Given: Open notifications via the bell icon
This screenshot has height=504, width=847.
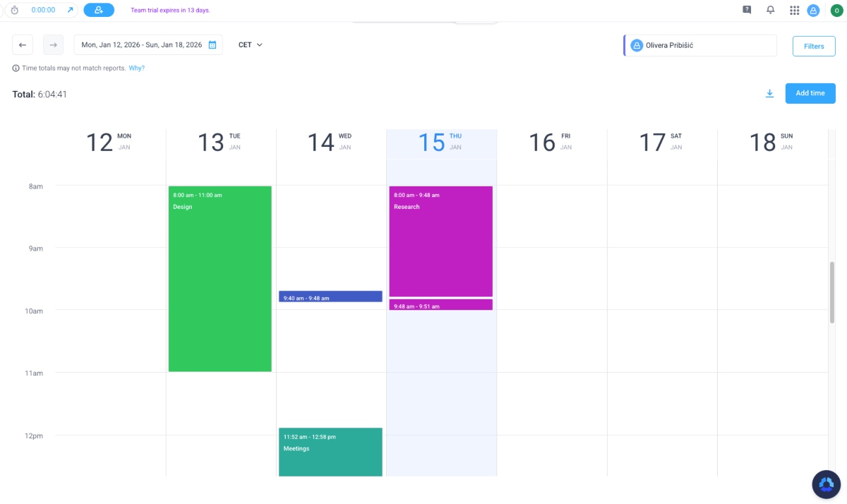Looking at the screenshot, I should tap(770, 10).
